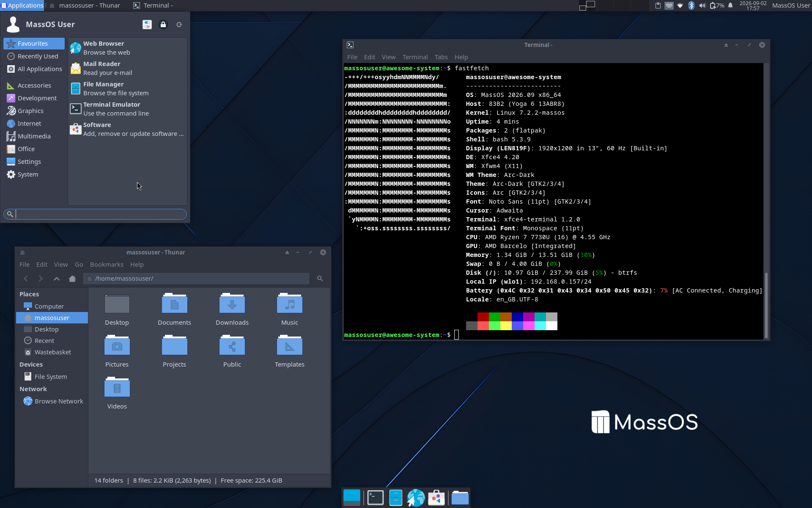812x508 pixels.
Task: Launch web browser from bottom dock
Action: click(416, 498)
